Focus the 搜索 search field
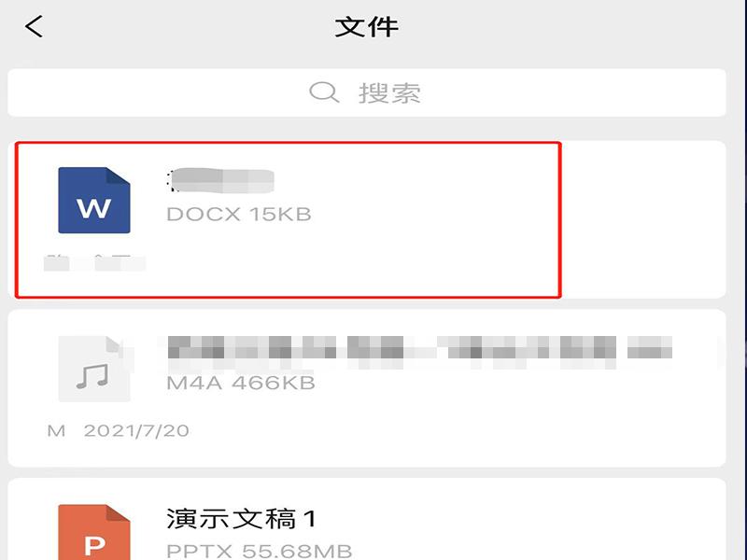The image size is (747, 560). [367, 92]
